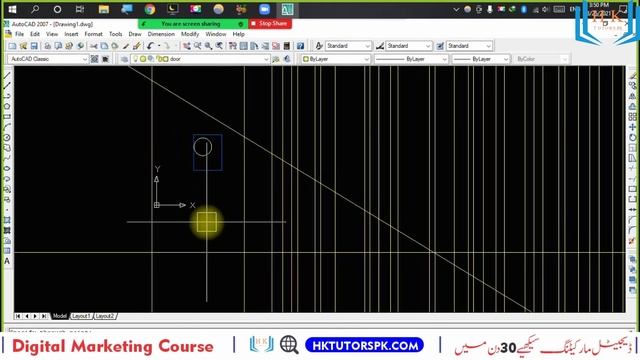Open File Explorer from the taskbar
Viewport: 640px width, 360px height.
coord(104,9)
